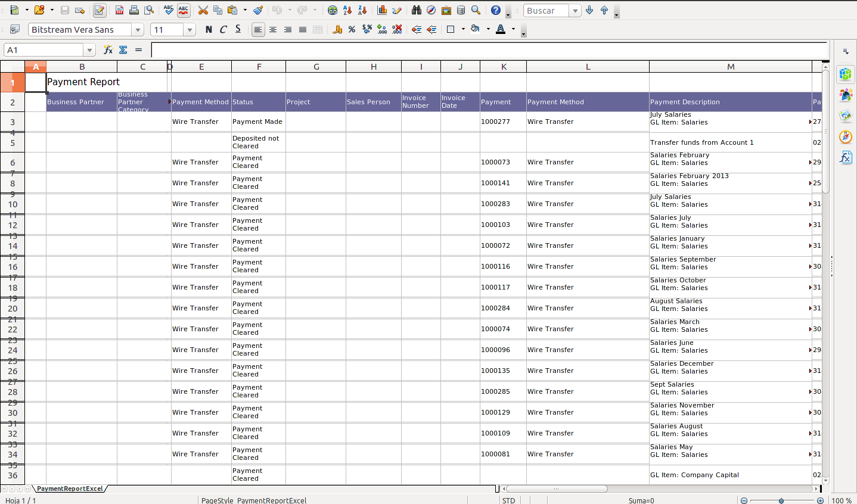Select the PaymentReportExcel sheet tab

pyautogui.click(x=70, y=489)
